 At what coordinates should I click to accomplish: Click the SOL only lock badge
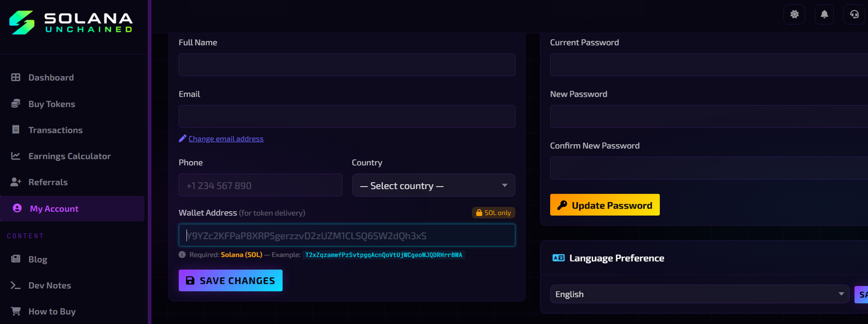tap(493, 213)
